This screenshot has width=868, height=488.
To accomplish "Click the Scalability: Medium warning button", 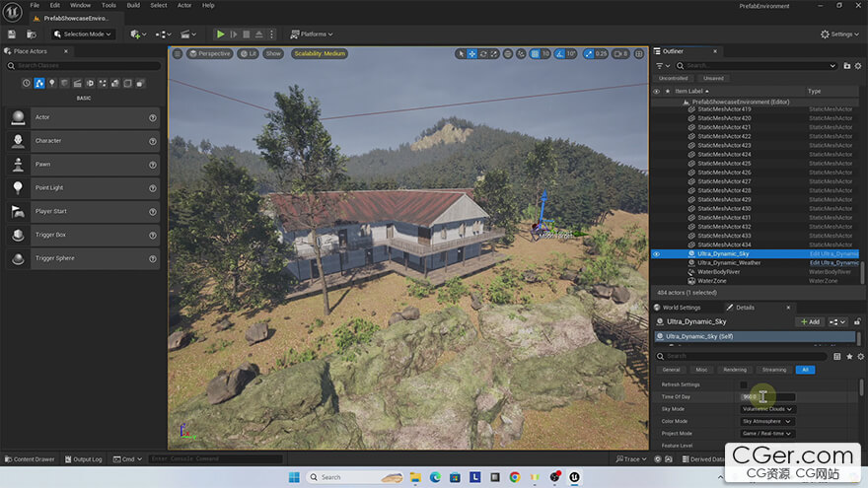I will [320, 53].
